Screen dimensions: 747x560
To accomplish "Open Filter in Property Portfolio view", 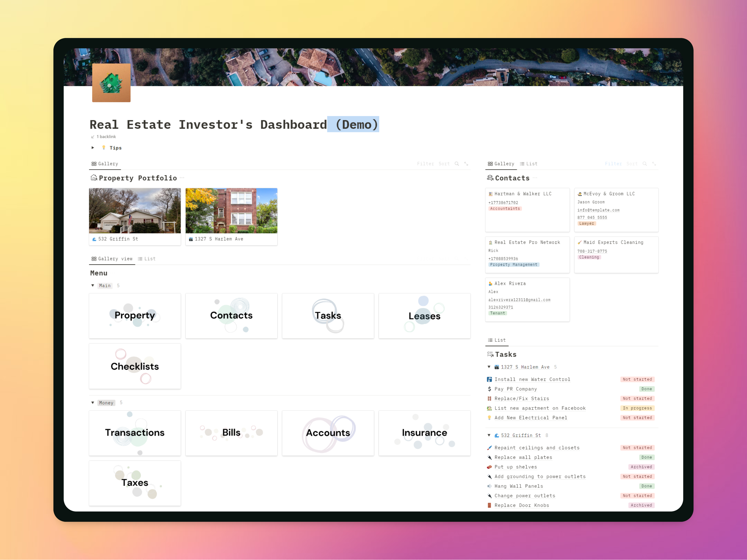I will point(425,164).
